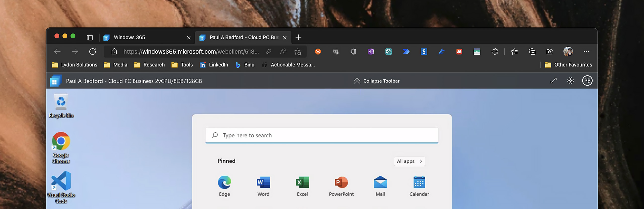The height and width of the screenshot is (209, 644).
Task: Open the Bing favourite link
Action: tap(245, 65)
